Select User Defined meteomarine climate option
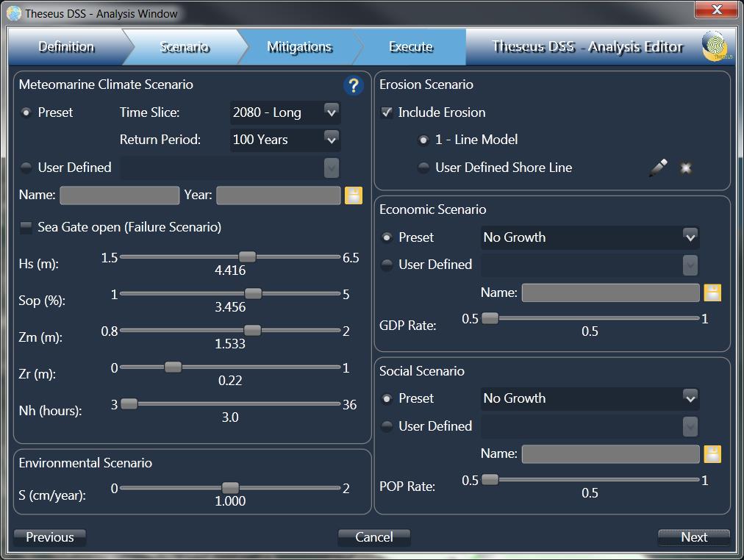 [26, 168]
